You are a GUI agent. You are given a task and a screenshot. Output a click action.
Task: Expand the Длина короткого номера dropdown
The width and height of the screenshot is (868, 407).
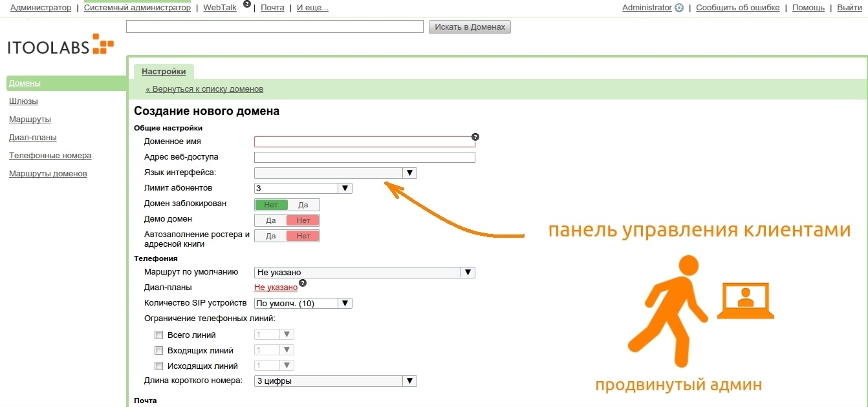coord(409,381)
